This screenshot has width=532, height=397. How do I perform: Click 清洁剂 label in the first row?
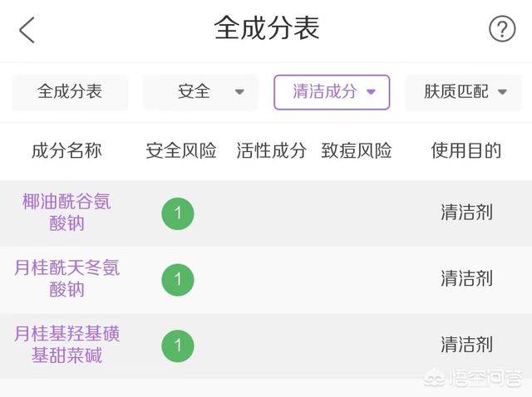coord(467,213)
